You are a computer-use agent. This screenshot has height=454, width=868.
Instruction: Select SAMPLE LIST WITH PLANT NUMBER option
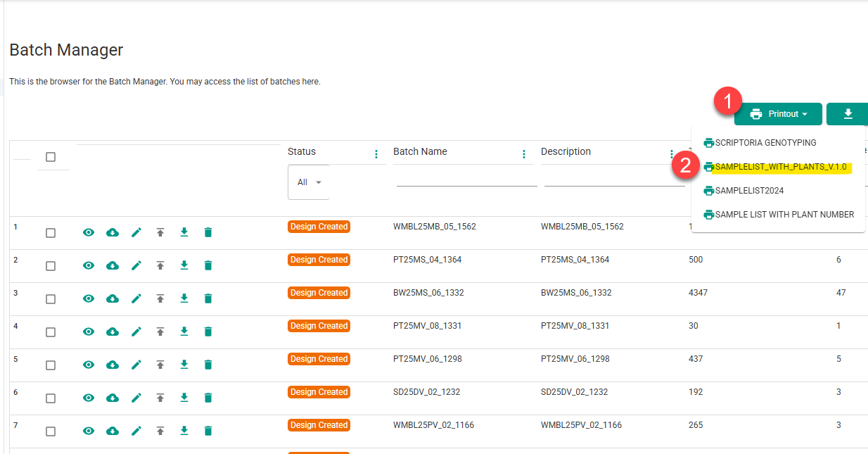pos(784,215)
